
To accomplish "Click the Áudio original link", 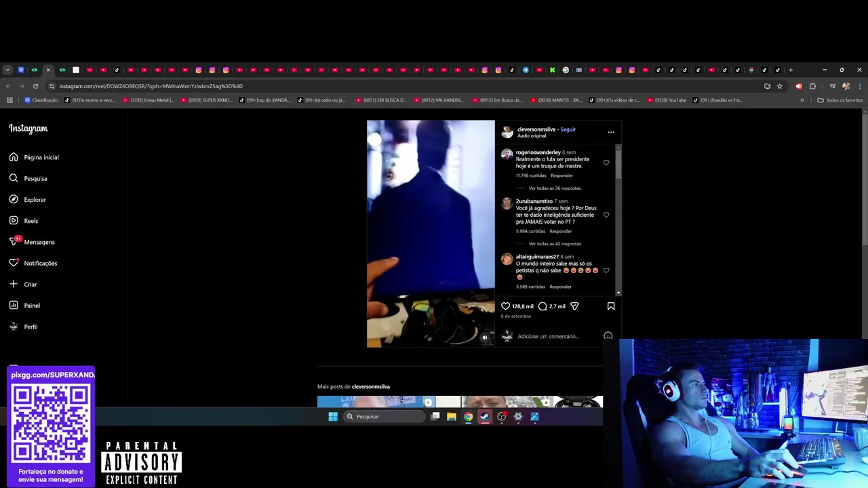I will click(532, 136).
